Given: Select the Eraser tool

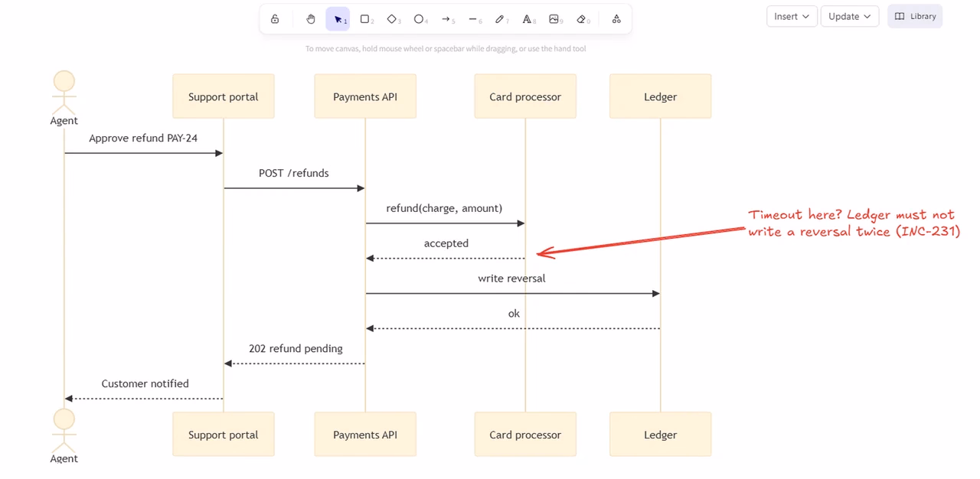Looking at the screenshot, I should [581, 19].
